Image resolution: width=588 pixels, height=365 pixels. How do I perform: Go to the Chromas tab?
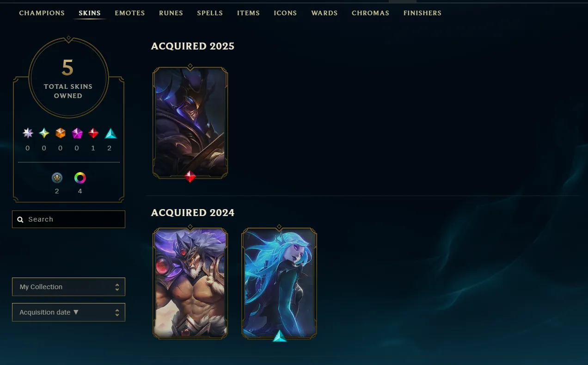click(370, 13)
